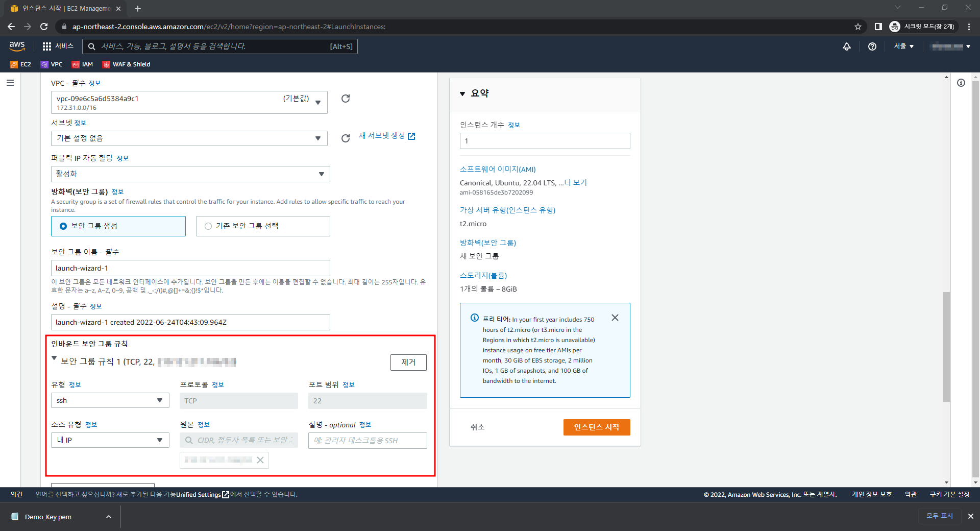Click the security group description field

tap(190, 322)
